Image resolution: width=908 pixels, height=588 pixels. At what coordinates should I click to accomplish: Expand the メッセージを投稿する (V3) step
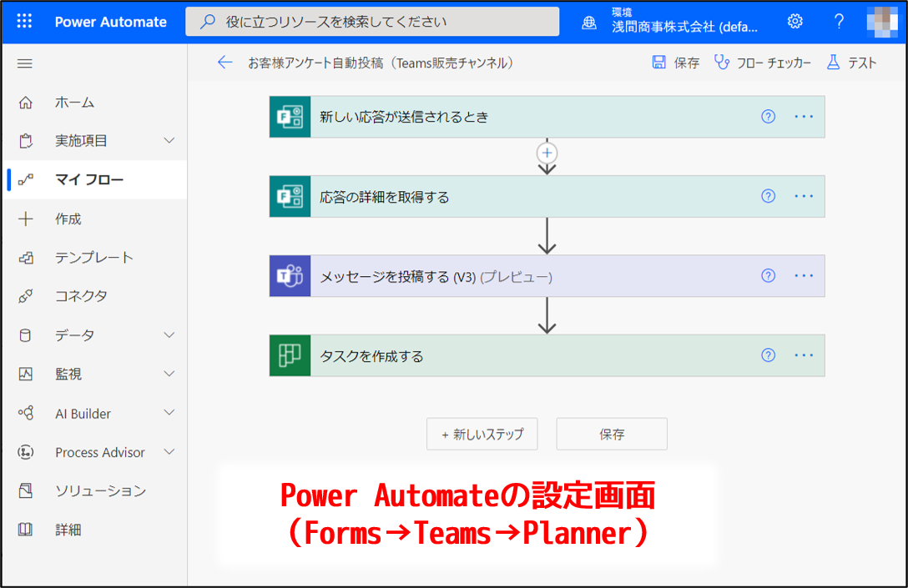[547, 275]
